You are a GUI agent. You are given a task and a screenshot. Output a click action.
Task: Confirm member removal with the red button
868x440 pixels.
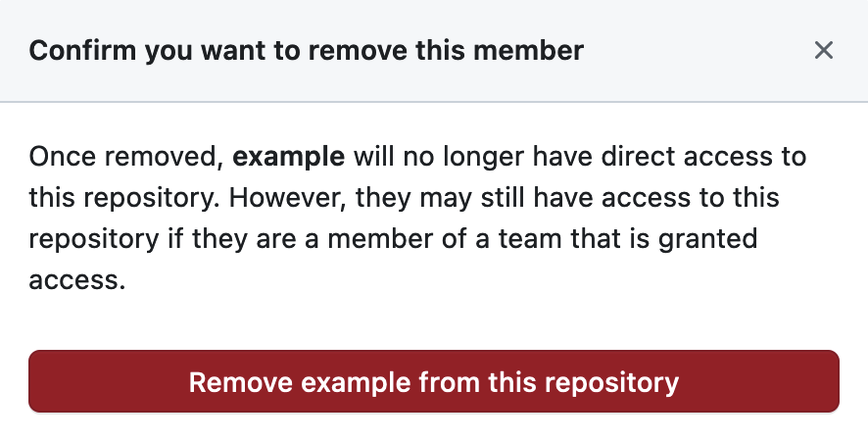point(434,381)
